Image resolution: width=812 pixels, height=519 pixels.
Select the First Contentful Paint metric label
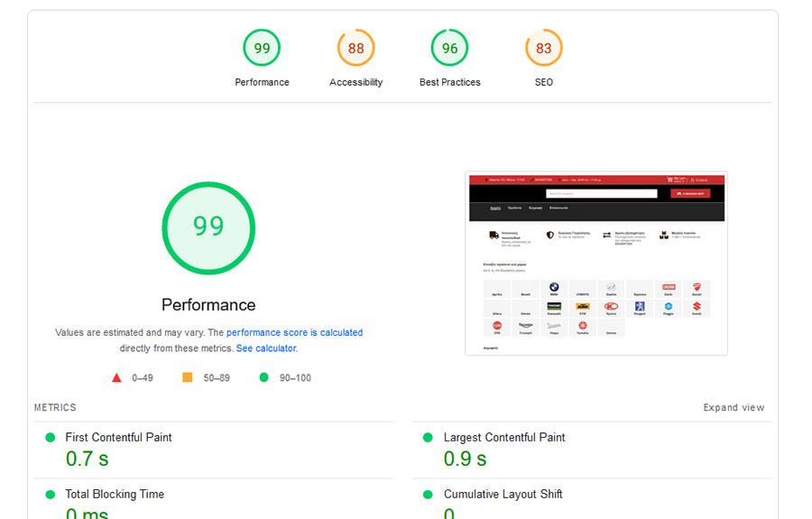[x=118, y=438]
